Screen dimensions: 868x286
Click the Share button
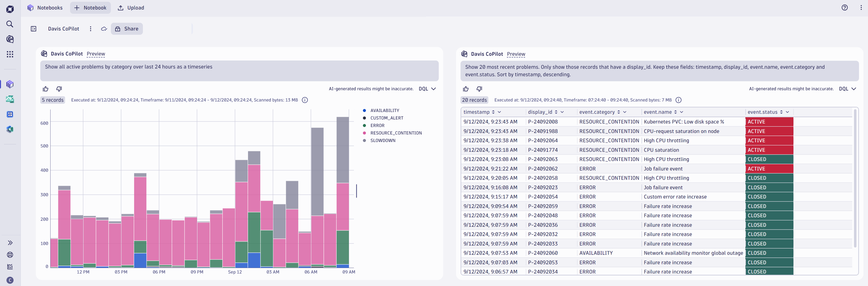click(x=127, y=29)
